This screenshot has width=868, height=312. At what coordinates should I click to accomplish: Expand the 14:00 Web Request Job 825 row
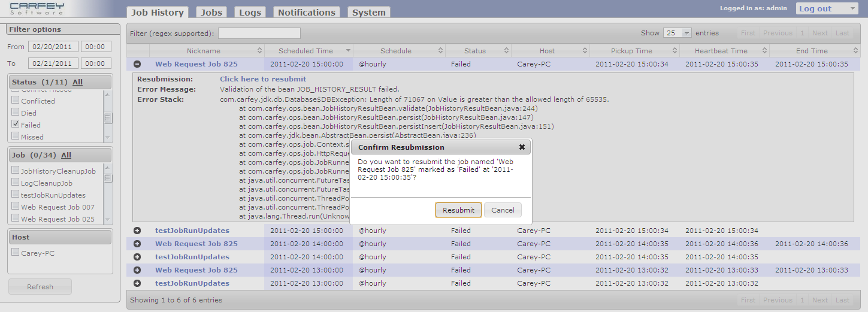click(x=137, y=244)
